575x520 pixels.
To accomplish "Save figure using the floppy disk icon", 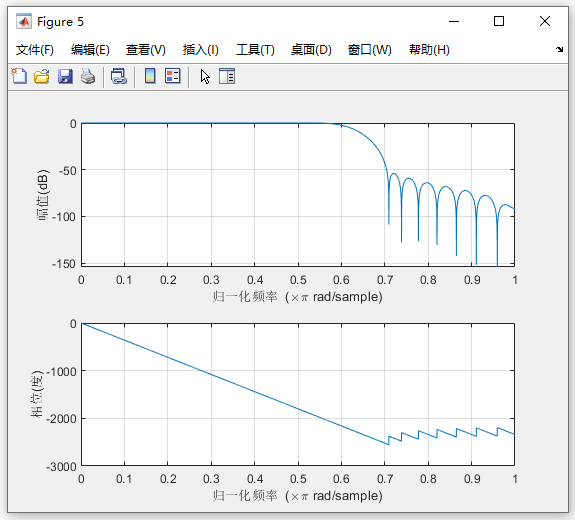I will pos(65,77).
